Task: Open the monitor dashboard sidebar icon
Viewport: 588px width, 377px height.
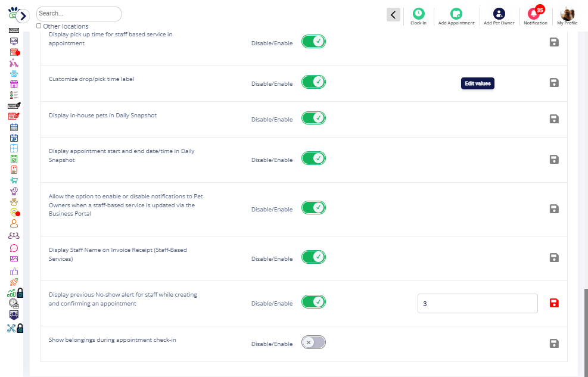Action: coord(14,41)
